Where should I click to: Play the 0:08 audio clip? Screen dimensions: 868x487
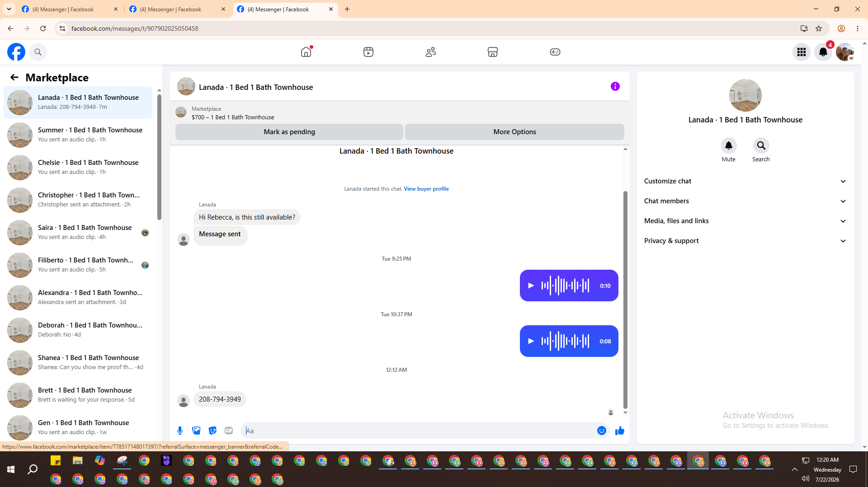tap(531, 341)
